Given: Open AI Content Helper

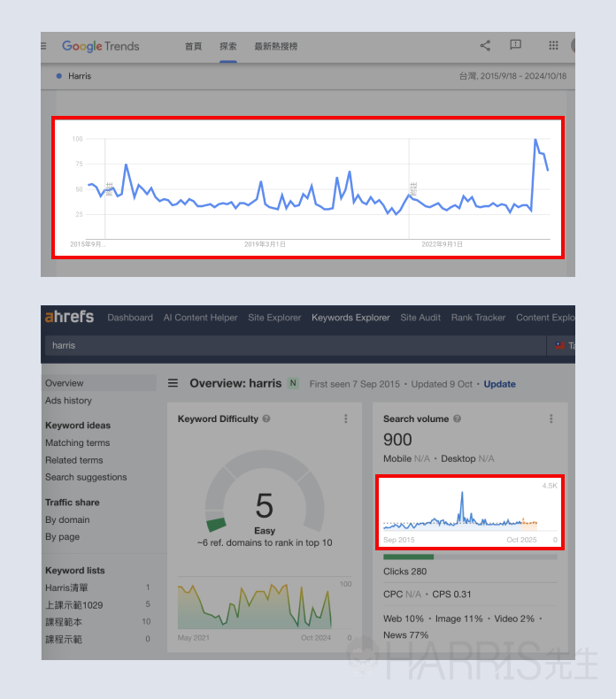Looking at the screenshot, I should [200, 318].
